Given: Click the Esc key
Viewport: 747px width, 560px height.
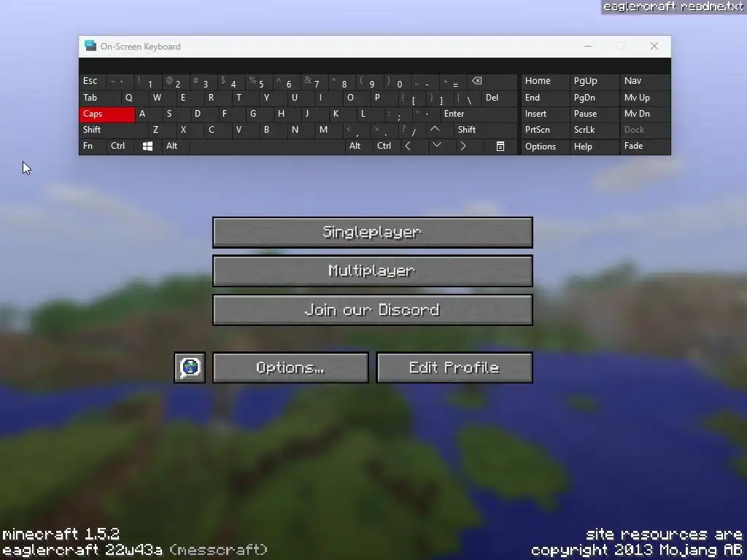Looking at the screenshot, I should coord(93,82).
